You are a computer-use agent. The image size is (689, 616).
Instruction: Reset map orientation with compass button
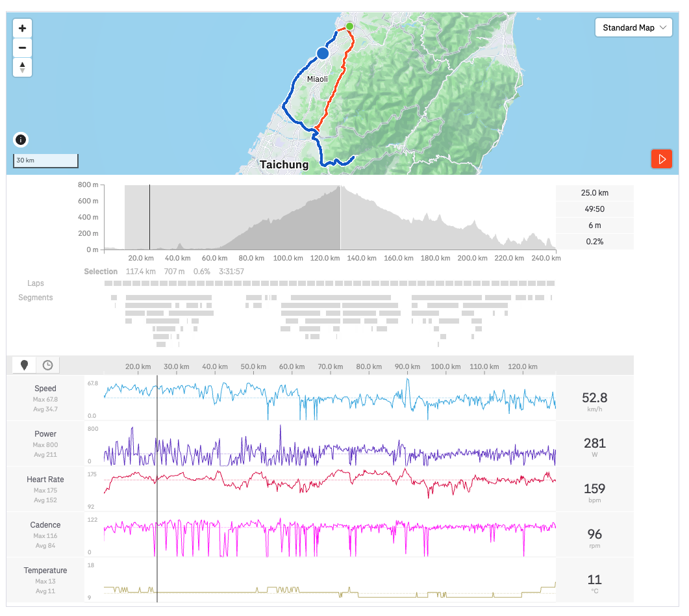[x=22, y=67]
